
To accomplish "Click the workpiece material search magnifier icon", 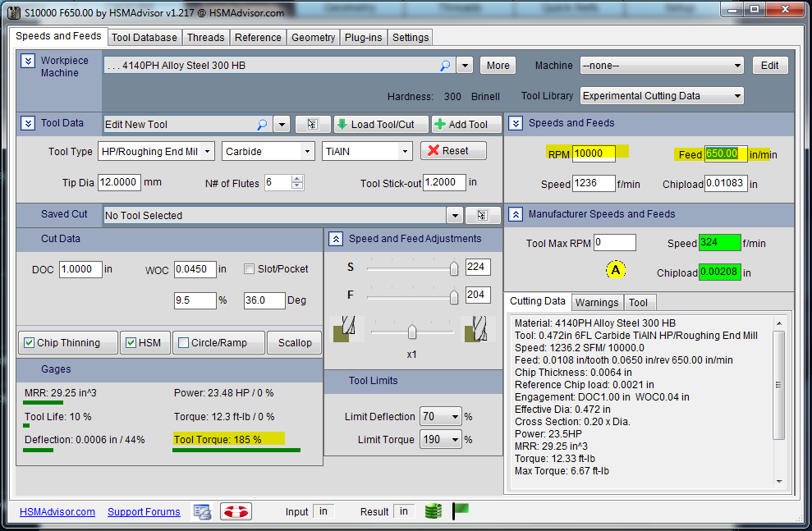I will point(445,66).
